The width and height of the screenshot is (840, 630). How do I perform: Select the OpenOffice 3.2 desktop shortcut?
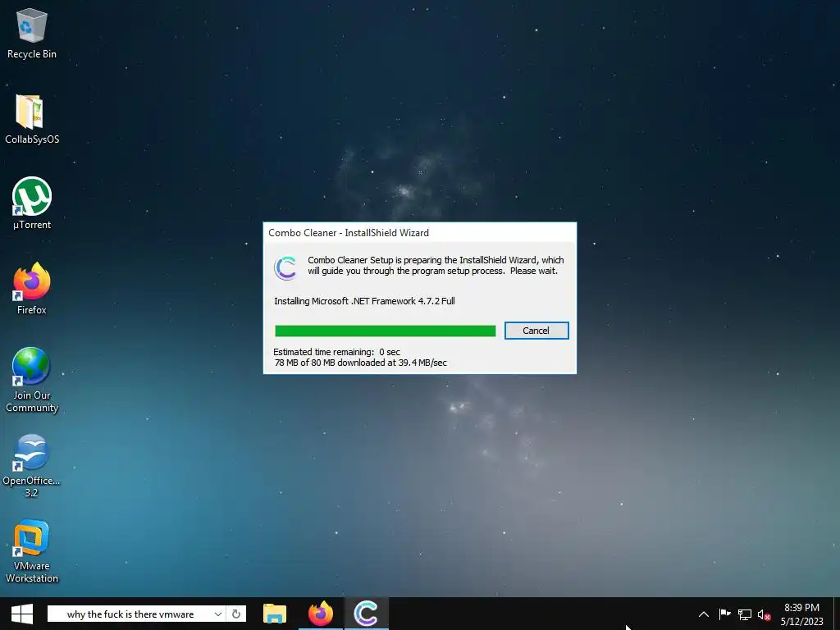pos(32,465)
